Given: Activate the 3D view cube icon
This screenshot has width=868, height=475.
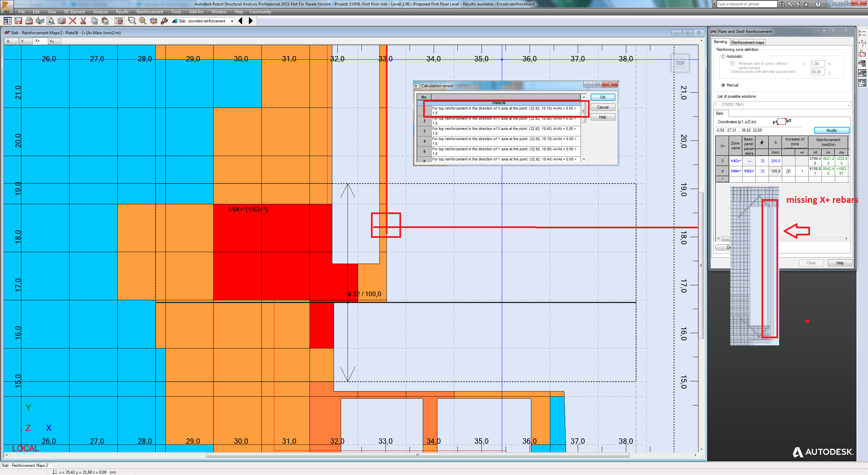Looking at the screenshot, I should tap(154, 21).
